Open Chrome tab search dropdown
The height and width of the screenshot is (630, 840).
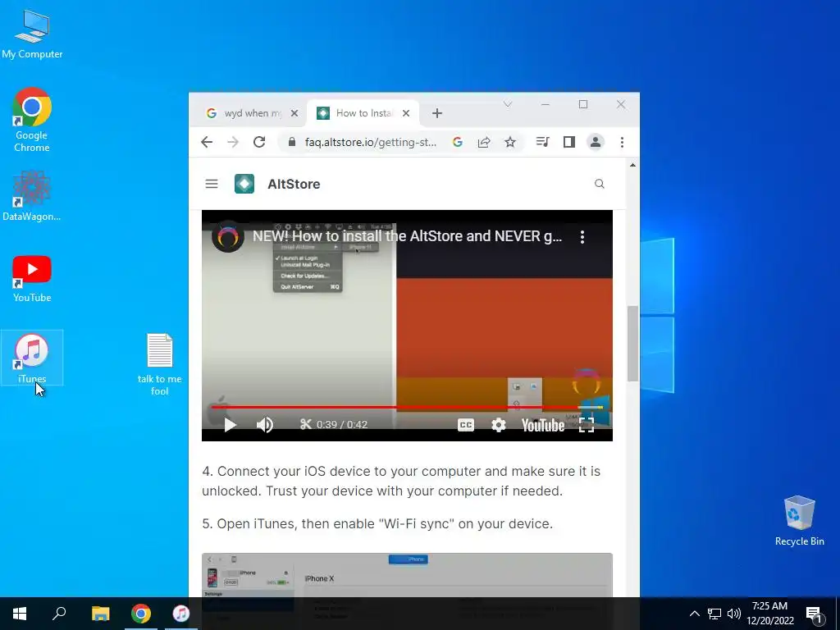507,104
